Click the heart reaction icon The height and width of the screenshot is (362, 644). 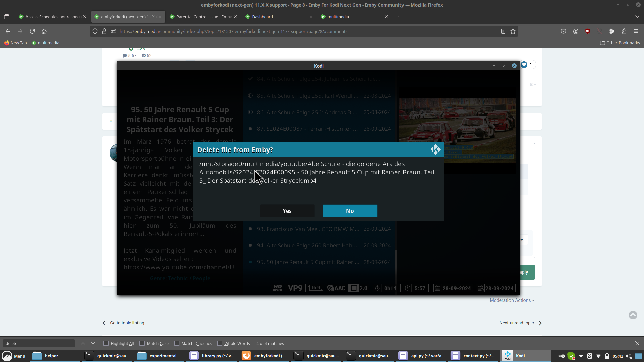(524, 65)
